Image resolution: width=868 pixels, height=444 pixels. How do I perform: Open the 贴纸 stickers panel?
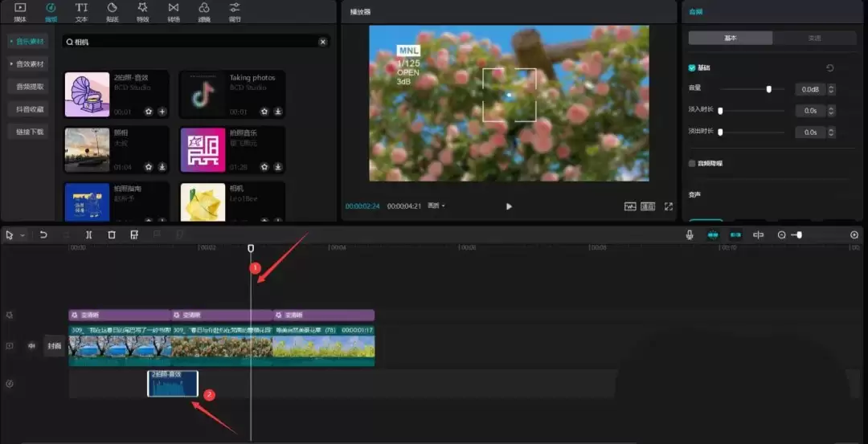click(x=112, y=11)
